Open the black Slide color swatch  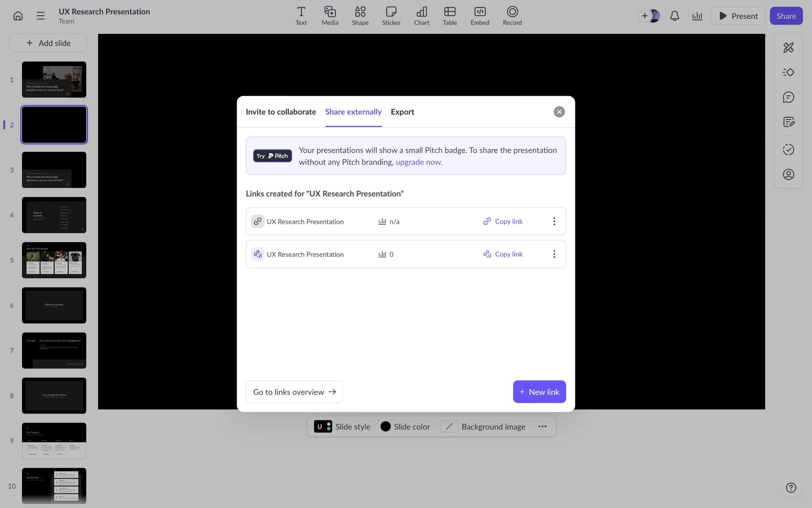[x=385, y=427]
